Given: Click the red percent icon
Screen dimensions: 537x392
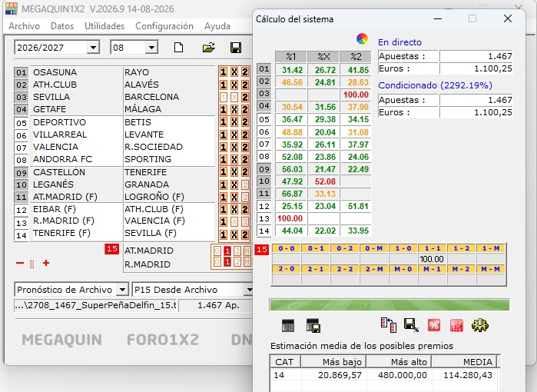Looking at the screenshot, I should pyautogui.click(x=434, y=325).
